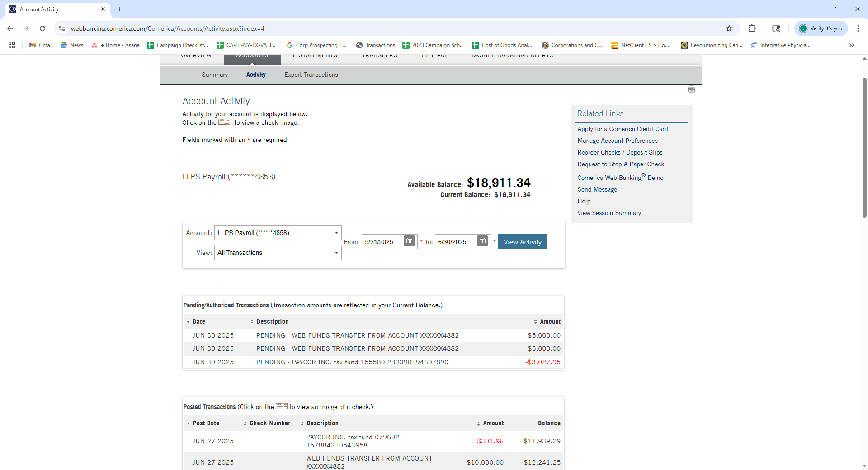Viewport: 868px width, 470px height.
Task: Switch to the Summary tab
Action: pos(215,75)
